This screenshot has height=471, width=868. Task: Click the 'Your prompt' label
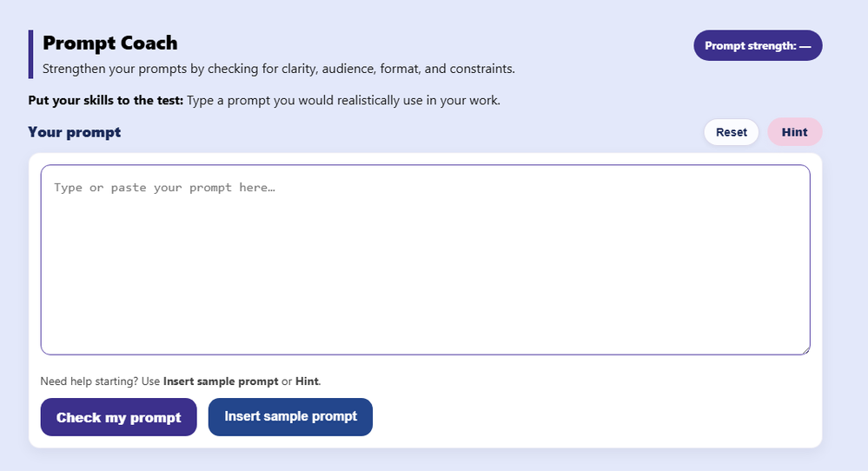point(75,132)
